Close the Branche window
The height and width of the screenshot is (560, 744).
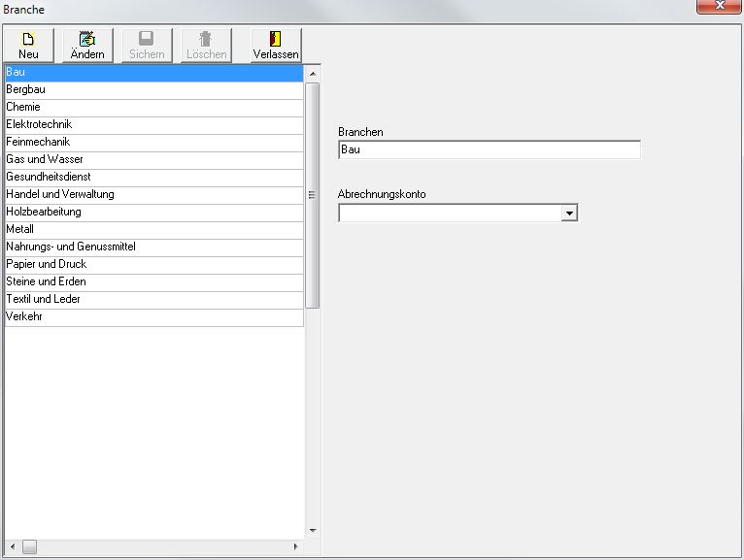pos(720,7)
